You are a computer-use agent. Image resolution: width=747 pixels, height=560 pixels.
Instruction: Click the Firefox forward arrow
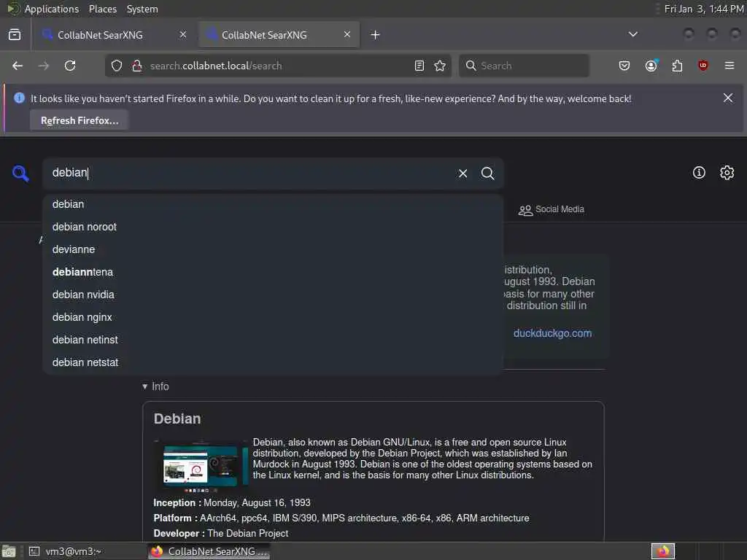click(43, 66)
